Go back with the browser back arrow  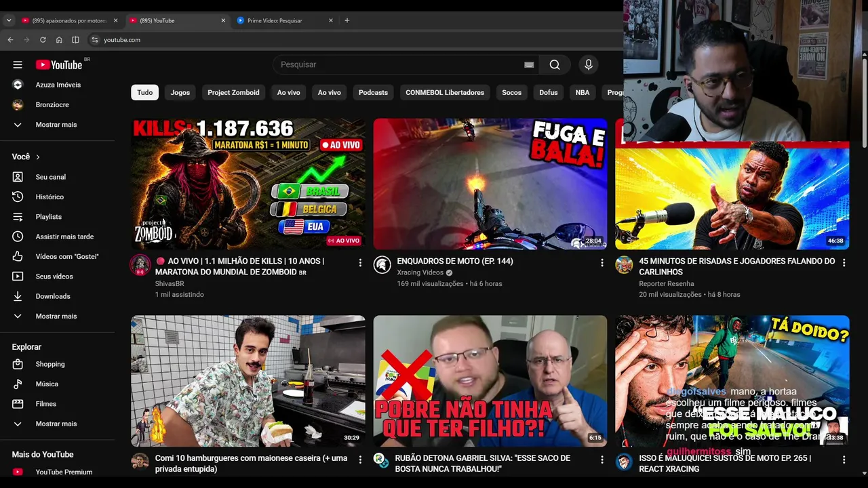[x=10, y=40]
